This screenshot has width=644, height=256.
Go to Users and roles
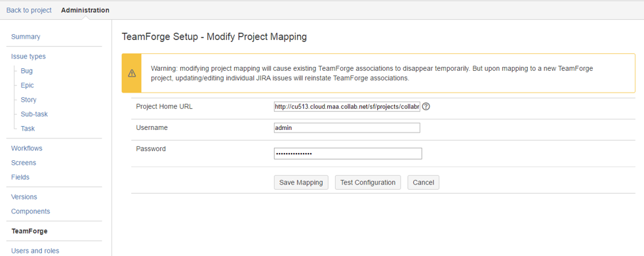(x=35, y=251)
